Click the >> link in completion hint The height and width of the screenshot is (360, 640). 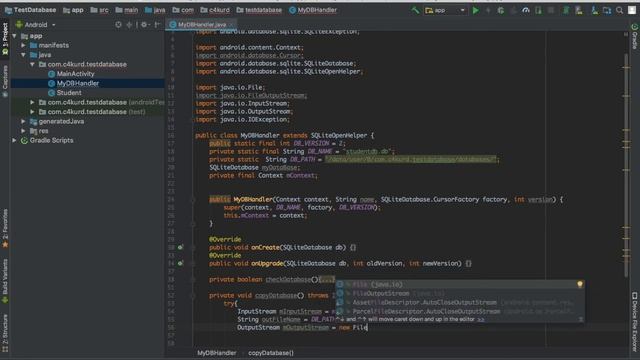coord(480,320)
